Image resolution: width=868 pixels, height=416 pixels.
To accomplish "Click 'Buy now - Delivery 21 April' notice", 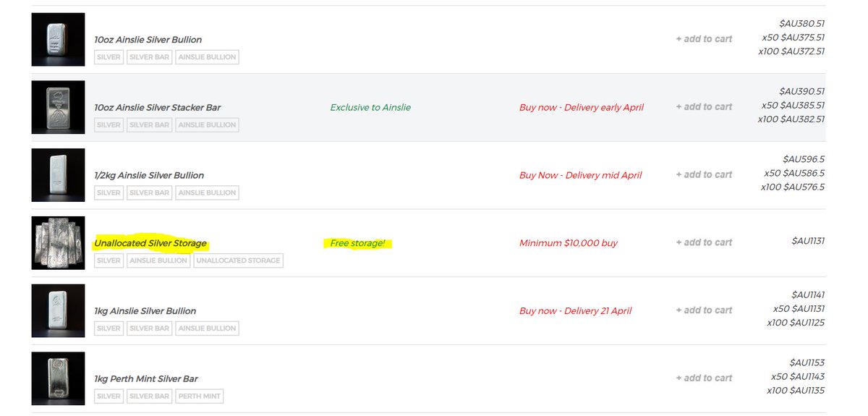I will click(576, 311).
